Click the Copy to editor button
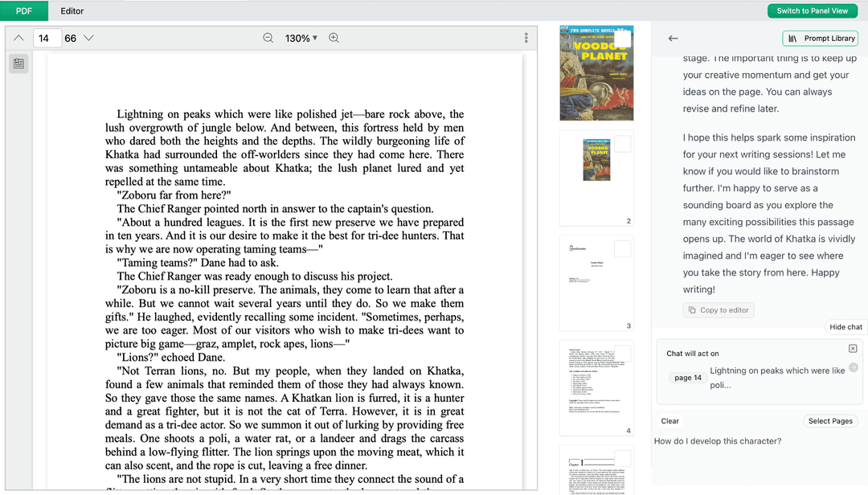Viewport: 868px width, 495px height. click(719, 310)
